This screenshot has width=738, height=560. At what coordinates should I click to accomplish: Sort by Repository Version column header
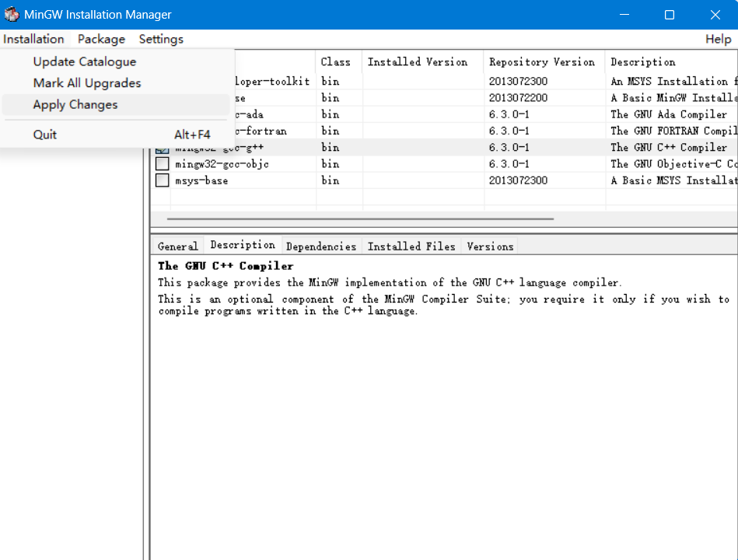[544, 61]
